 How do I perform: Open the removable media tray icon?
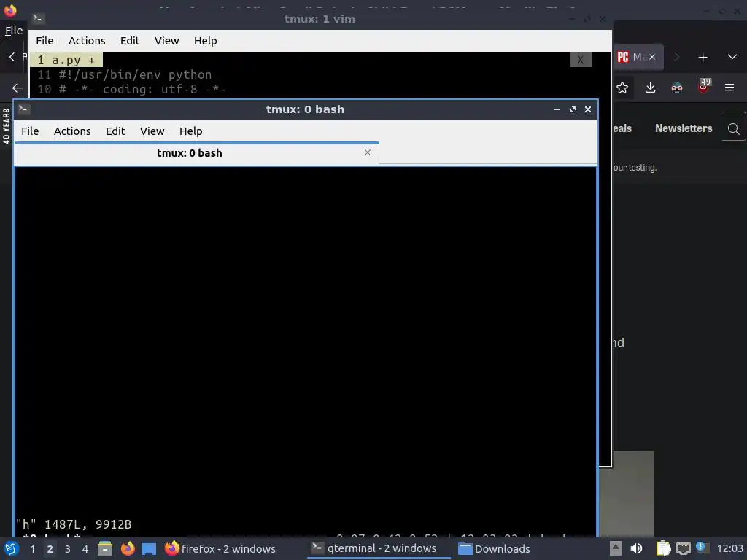[x=616, y=548]
